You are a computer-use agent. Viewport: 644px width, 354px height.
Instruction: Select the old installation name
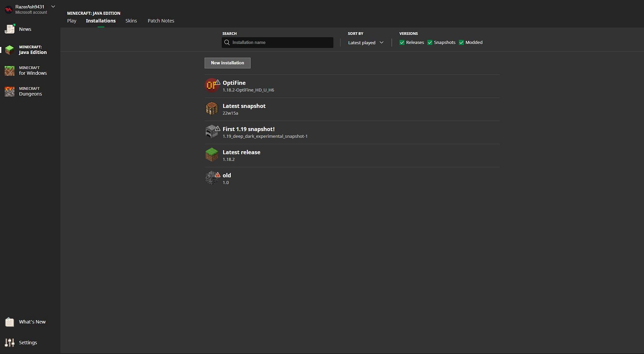[x=227, y=175]
